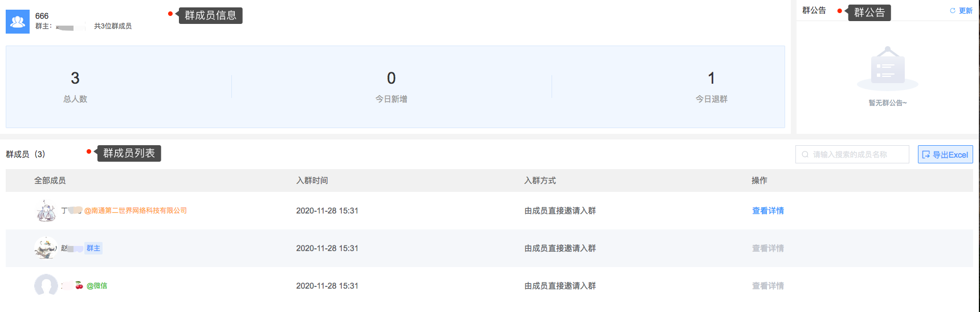View details for first member 查看详情
980x312 pixels.
tap(768, 211)
